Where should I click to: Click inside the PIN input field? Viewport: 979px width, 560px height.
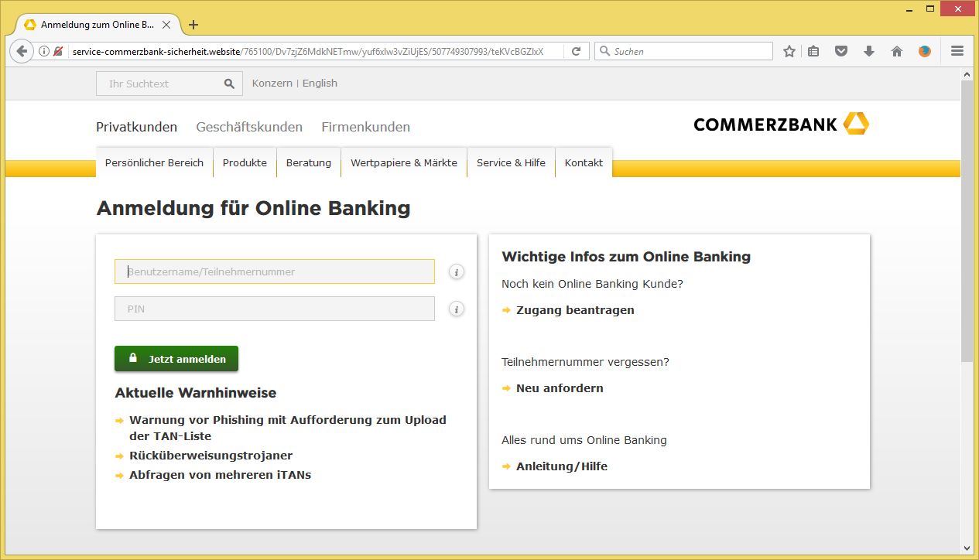tap(274, 309)
